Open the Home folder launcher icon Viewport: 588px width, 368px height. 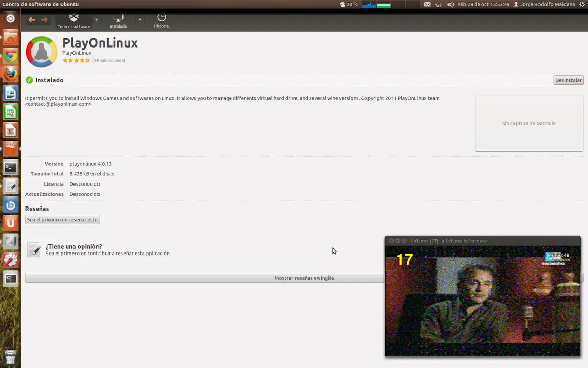[11, 37]
